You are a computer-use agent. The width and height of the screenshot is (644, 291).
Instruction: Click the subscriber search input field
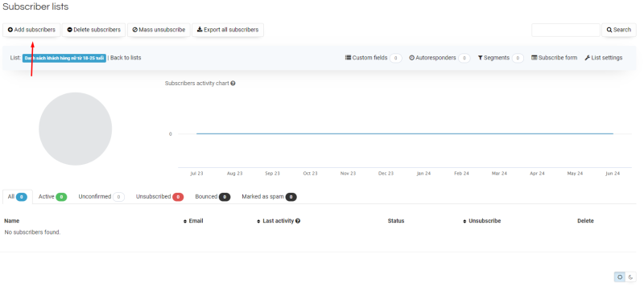click(566, 30)
